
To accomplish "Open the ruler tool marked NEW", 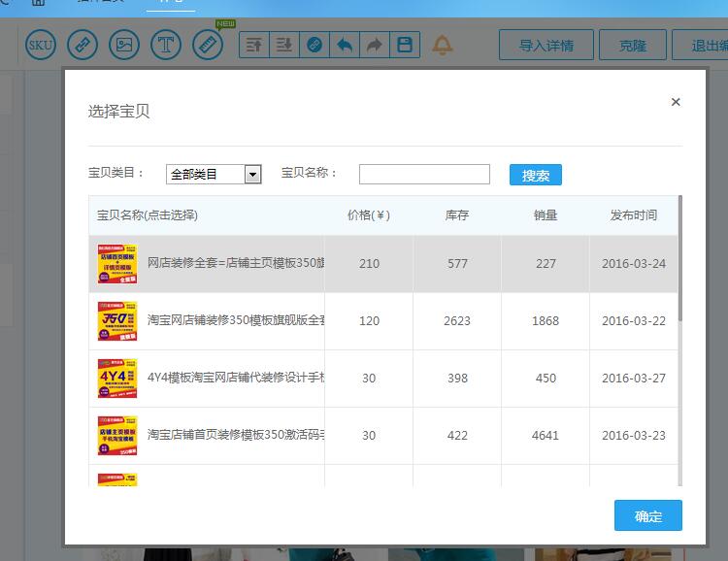I will click(x=208, y=45).
